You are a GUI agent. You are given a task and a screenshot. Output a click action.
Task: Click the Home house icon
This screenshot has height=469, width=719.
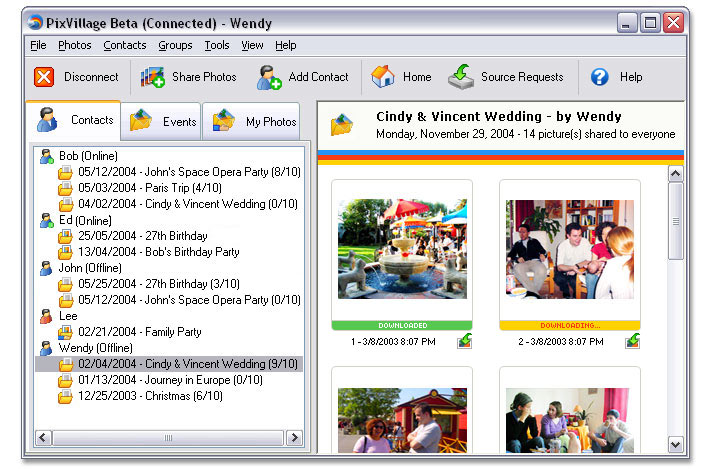383,76
